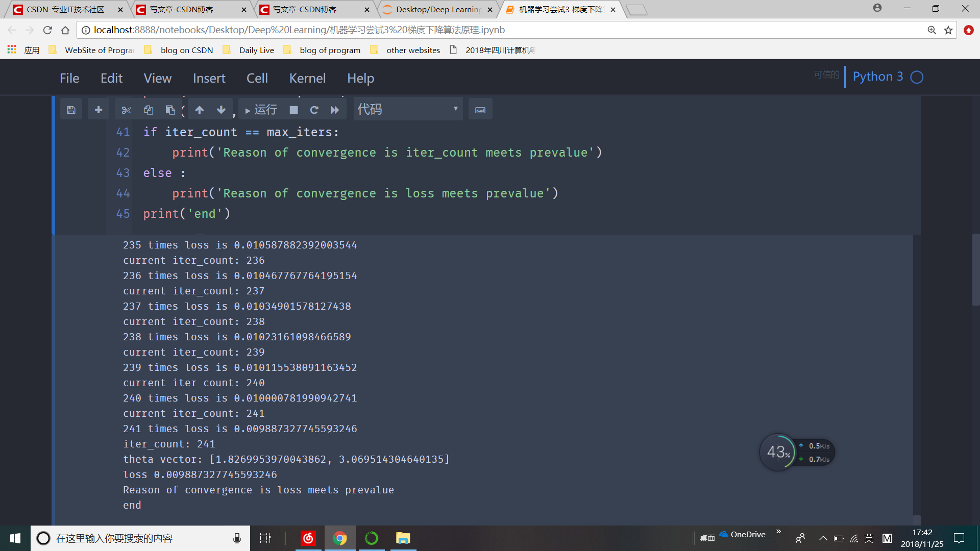Click the Move cell down icon

tap(222, 110)
